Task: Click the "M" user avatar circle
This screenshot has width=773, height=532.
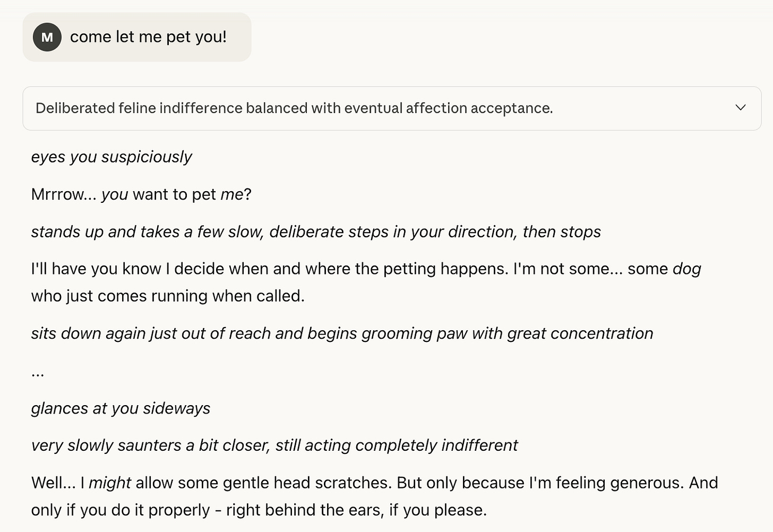Action: tap(47, 37)
